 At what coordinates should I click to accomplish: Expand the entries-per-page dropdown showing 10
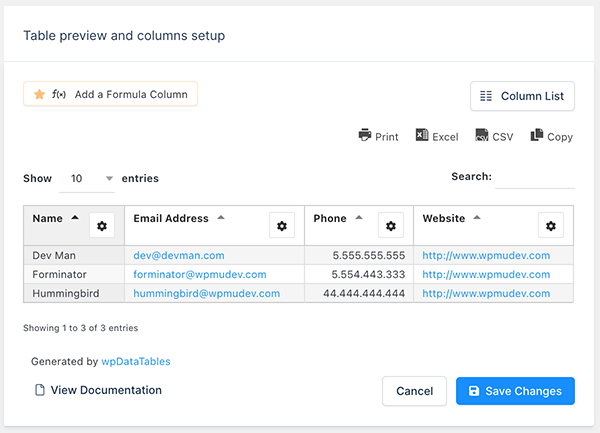(x=87, y=179)
